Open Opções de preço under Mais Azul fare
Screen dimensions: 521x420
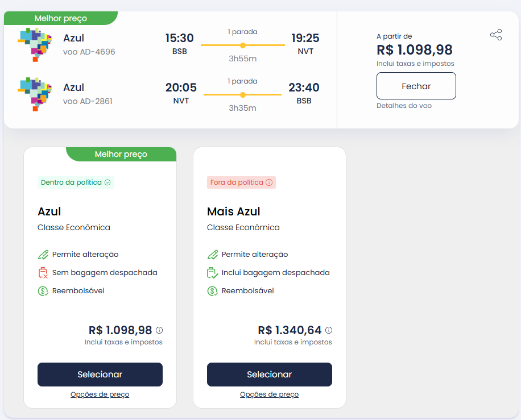coord(269,394)
